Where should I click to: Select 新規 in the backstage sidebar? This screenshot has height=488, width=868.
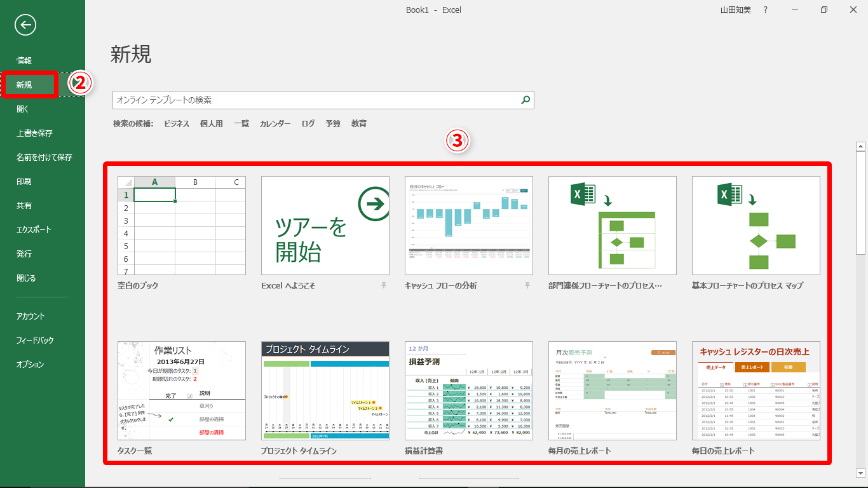coord(43,85)
